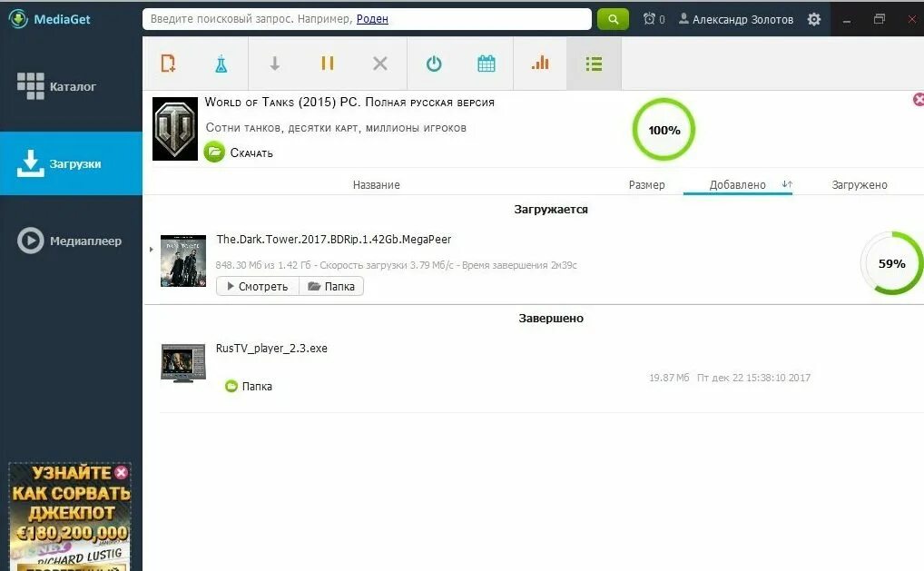924x571 pixels.
Task: Open the Каталог section
Action: 71,86
